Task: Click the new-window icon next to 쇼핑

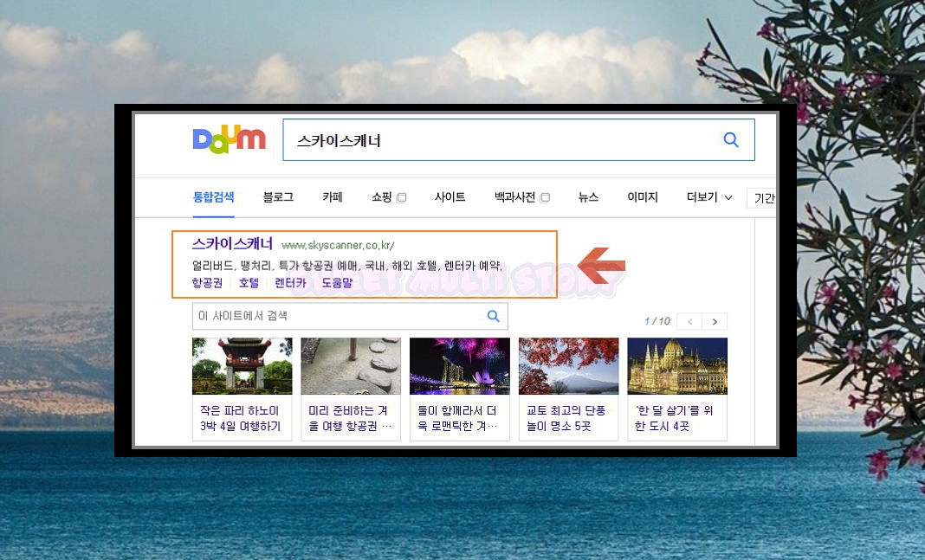Action: click(x=402, y=197)
